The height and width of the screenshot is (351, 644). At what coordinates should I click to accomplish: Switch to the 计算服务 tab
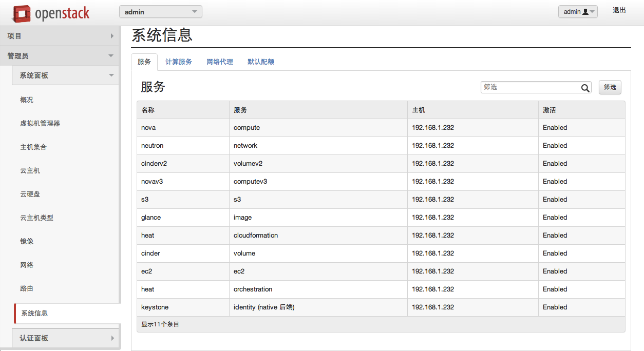tap(178, 62)
